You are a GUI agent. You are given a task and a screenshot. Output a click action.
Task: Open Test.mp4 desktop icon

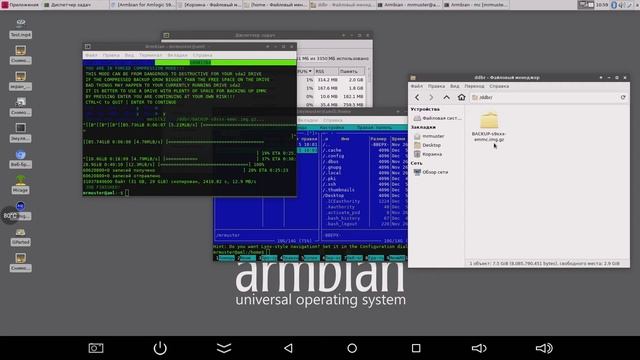(20, 29)
